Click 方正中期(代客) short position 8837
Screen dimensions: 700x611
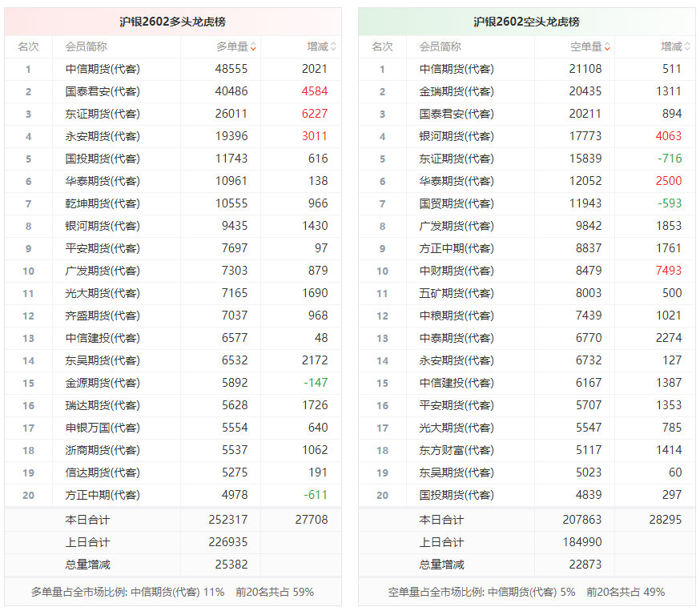(589, 248)
